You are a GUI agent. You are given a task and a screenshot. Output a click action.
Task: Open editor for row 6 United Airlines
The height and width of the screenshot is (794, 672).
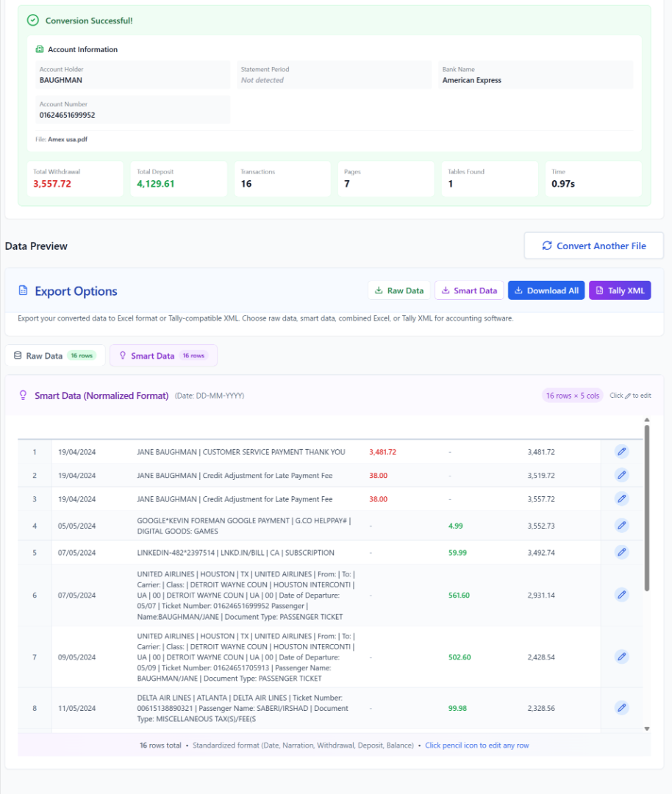click(621, 595)
